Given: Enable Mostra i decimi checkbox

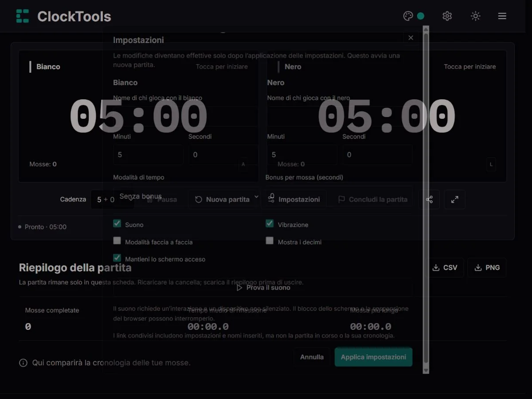Looking at the screenshot, I should (x=270, y=241).
